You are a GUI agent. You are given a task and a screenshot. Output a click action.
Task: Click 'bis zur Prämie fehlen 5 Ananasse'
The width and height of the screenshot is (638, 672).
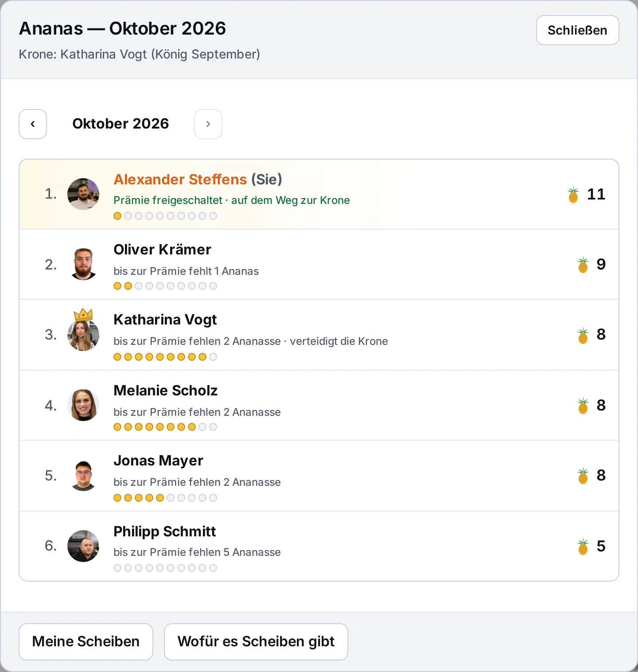click(197, 552)
